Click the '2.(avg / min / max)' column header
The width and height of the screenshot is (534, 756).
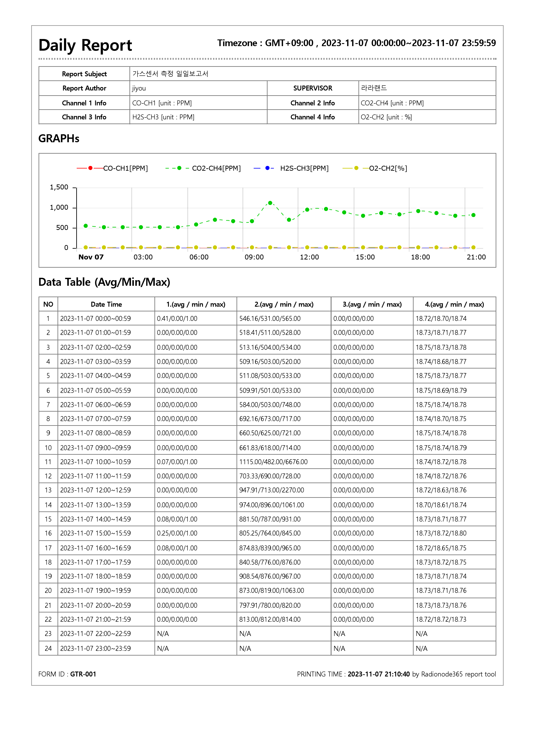point(284,304)
